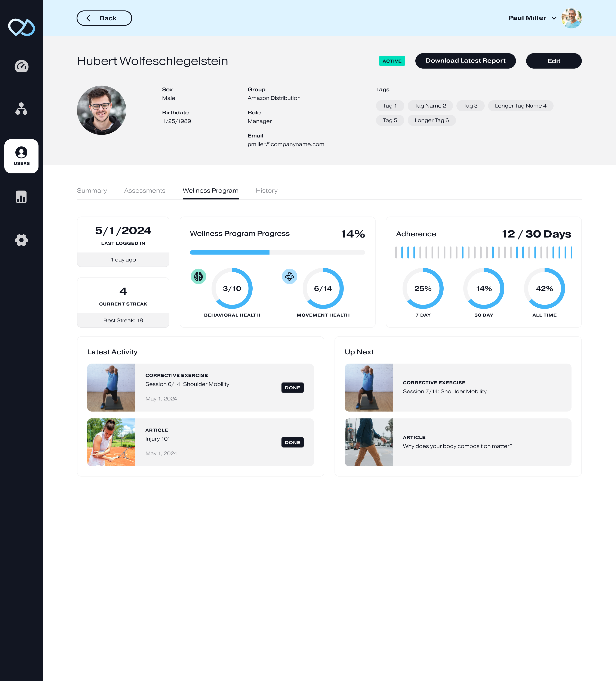Image resolution: width=616 pixels, height=681 pixels.
Task: Click Hubert's profile photo
Action: click(101, 110)
